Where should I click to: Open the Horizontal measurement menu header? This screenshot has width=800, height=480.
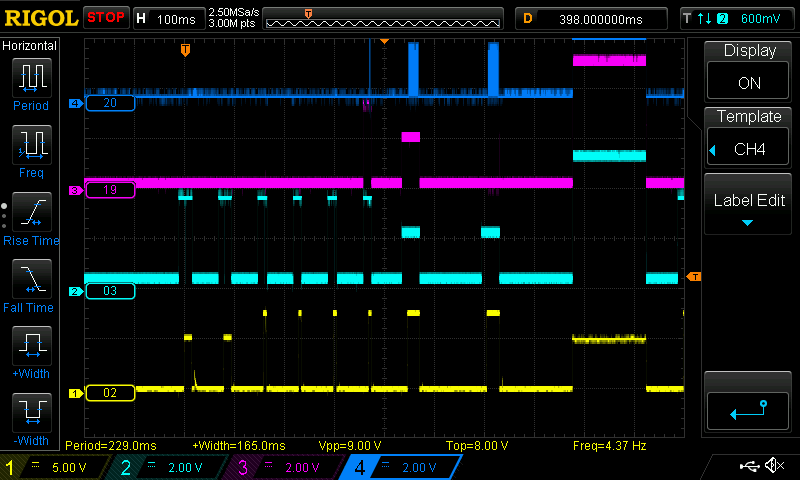(x=30, y=46)
